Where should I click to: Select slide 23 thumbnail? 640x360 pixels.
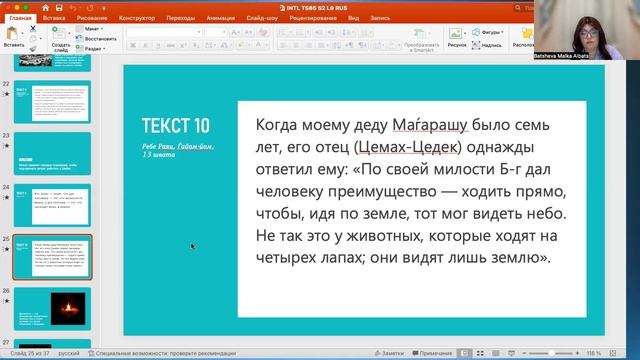tap(52, 153)
